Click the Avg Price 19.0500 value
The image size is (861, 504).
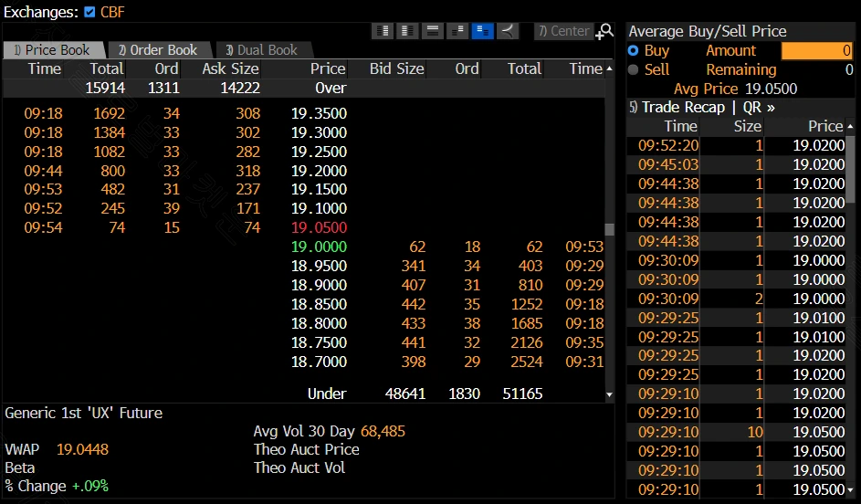click(x=771, y=89)
